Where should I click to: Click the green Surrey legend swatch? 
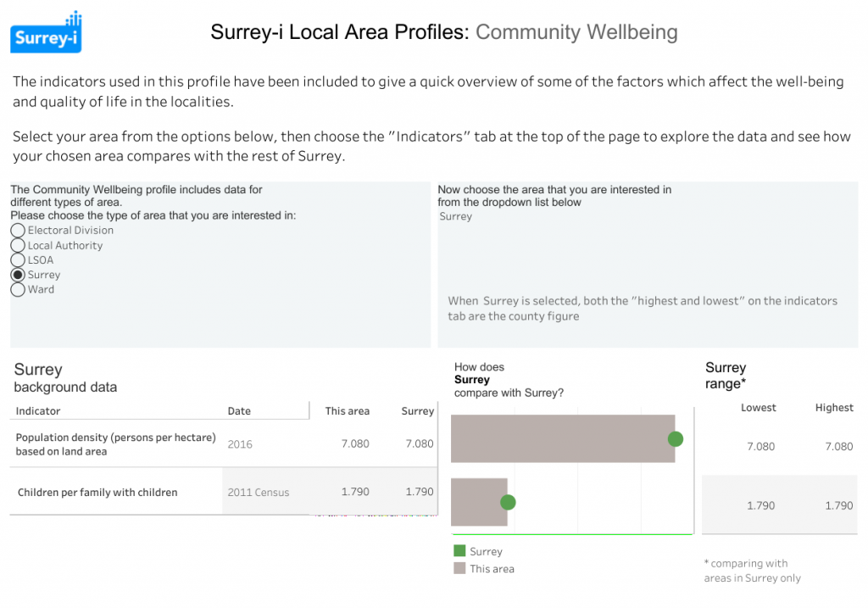(x=459, y=551)
